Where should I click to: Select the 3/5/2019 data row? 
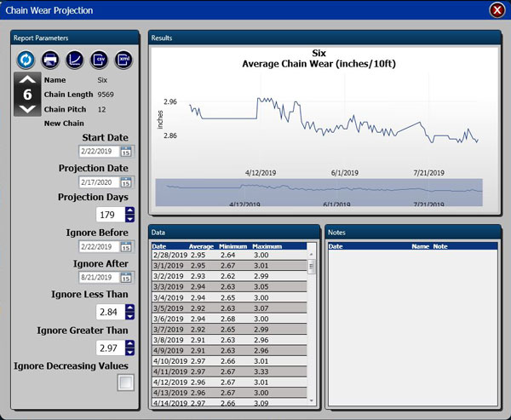coord(229,308)
